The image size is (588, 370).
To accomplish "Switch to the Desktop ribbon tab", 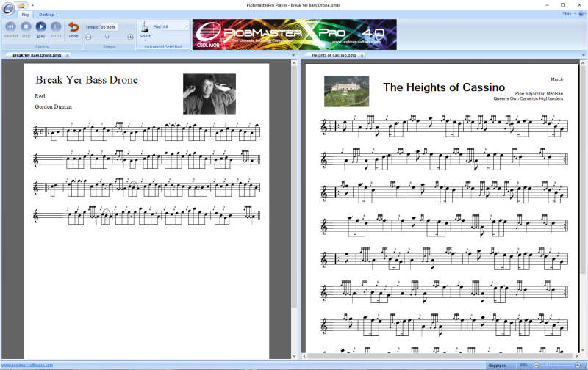I will click(46, 14).
